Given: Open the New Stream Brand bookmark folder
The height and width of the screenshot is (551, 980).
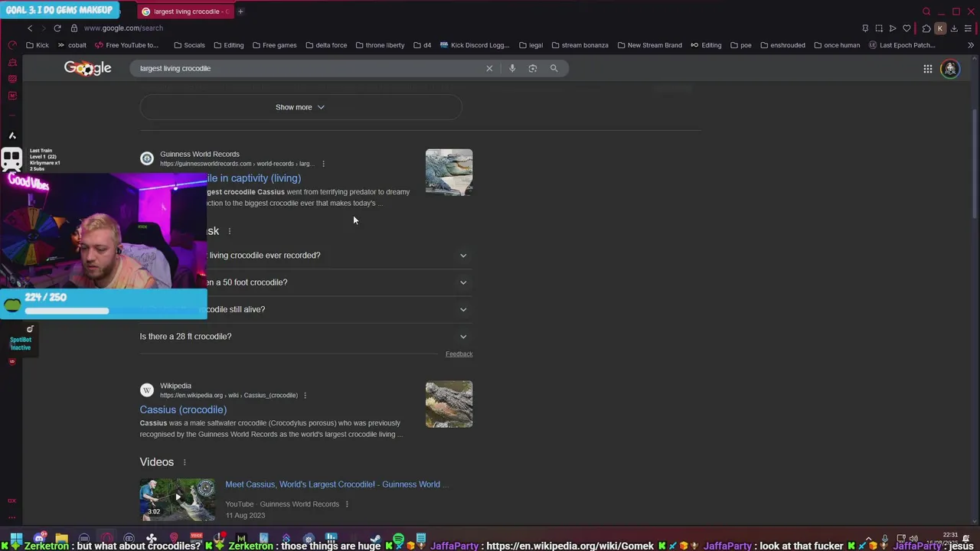Looking at the screenshot, I should pos(649,45).
